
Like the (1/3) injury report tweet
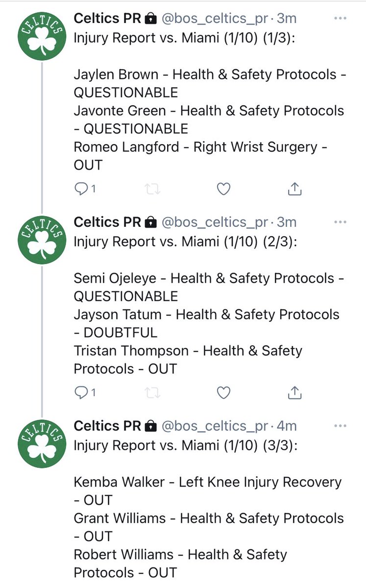(x=223, y=189)
